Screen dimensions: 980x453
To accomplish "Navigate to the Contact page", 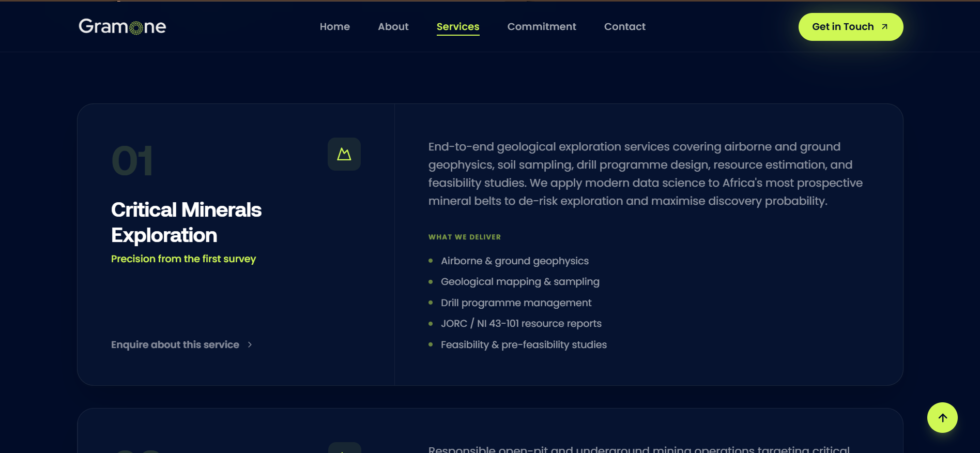I will 625,26.
